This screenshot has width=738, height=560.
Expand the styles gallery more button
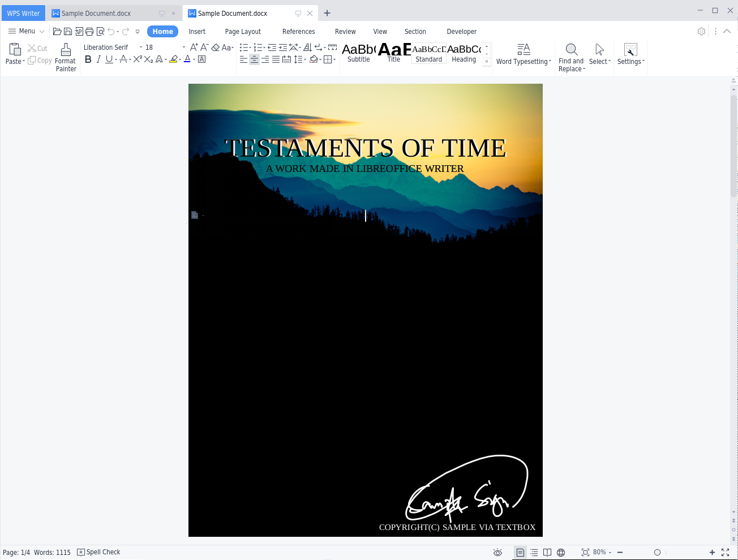click(x=487, y=62)
